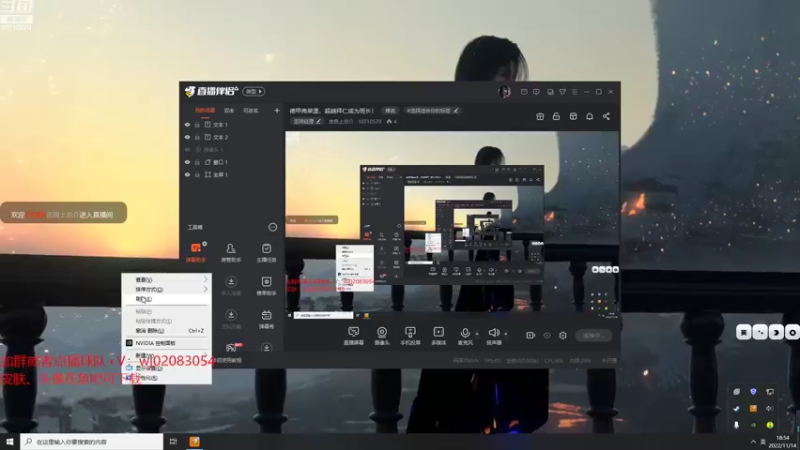
Task: Expand the speaker dropdown arrow
Action: 506,334
